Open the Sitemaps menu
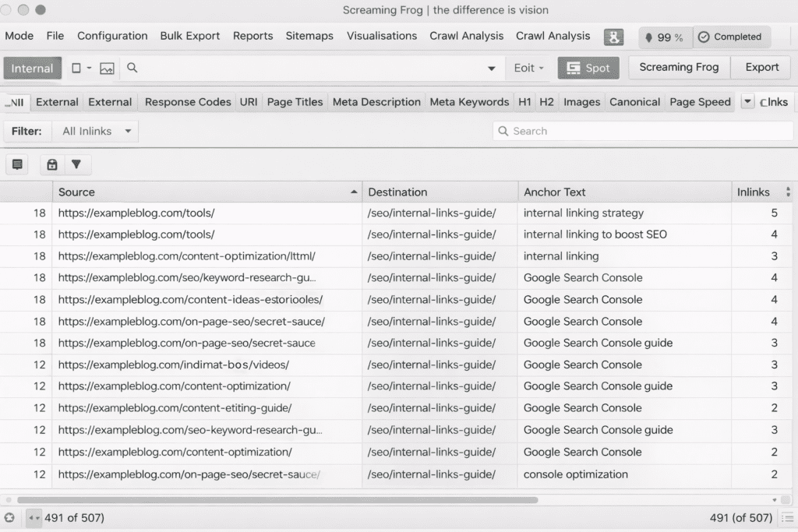This screenshot has width=798, height=532. click(309, 36)
